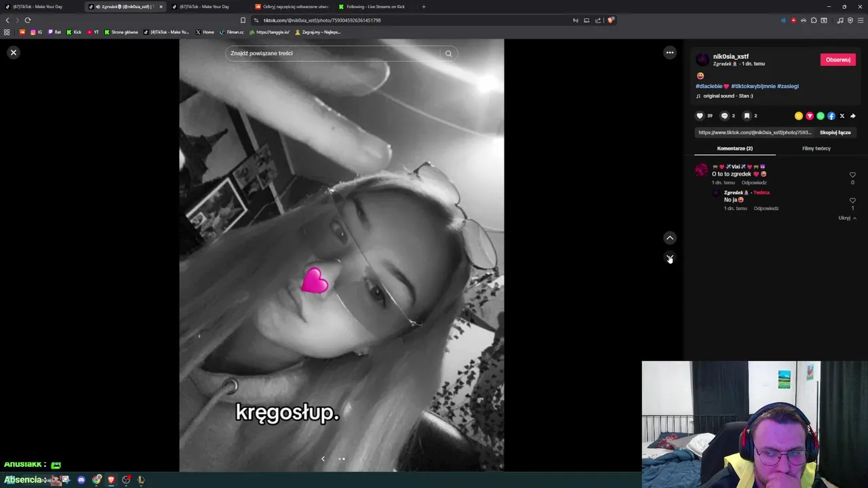868x488 pixels.
Task: Open a new browser tab
Action: coord(424,7)
